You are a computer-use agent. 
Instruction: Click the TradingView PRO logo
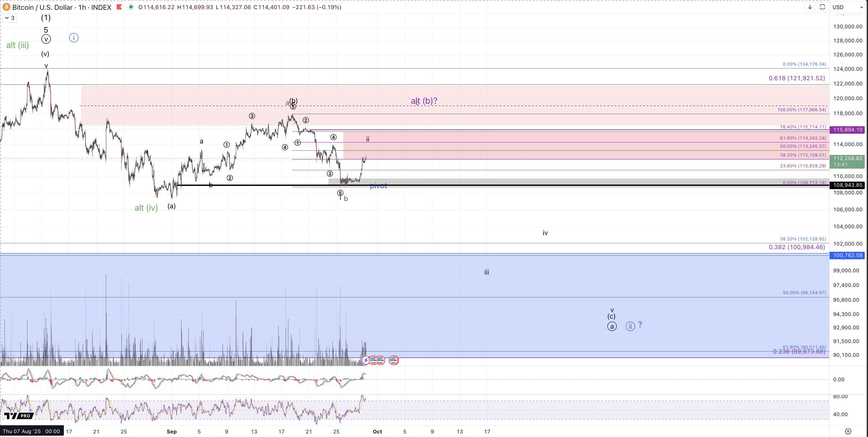point(19,416)
